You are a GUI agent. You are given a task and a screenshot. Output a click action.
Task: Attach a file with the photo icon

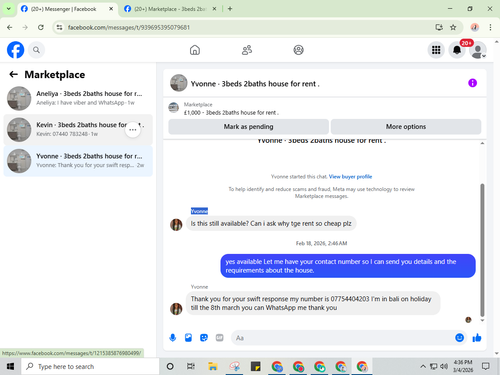[x=188, y=338]
